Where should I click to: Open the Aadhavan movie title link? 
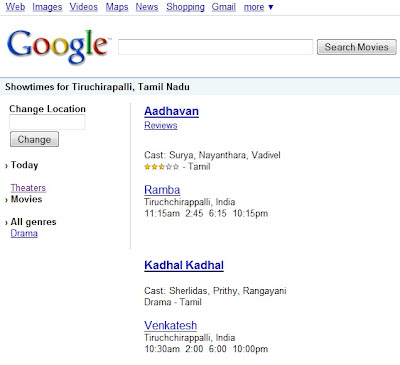[x=171, y=111]
